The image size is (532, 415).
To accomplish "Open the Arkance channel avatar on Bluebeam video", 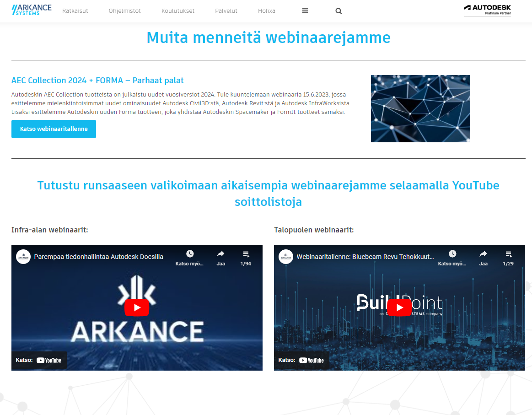I will [286, 257].
